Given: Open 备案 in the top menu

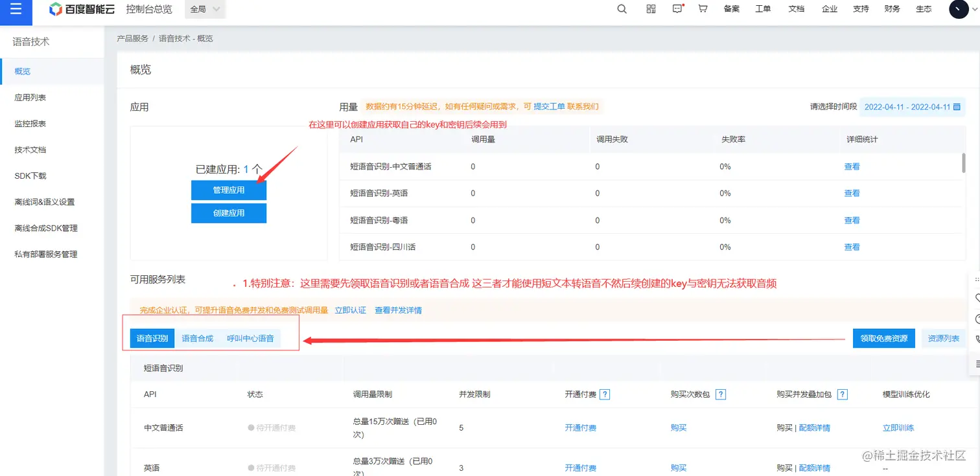Looking at the screenshot, I should tap(732, 9).
